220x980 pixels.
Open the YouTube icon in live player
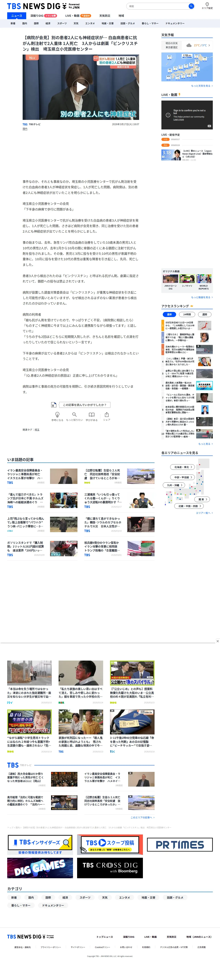pos(209,126)
